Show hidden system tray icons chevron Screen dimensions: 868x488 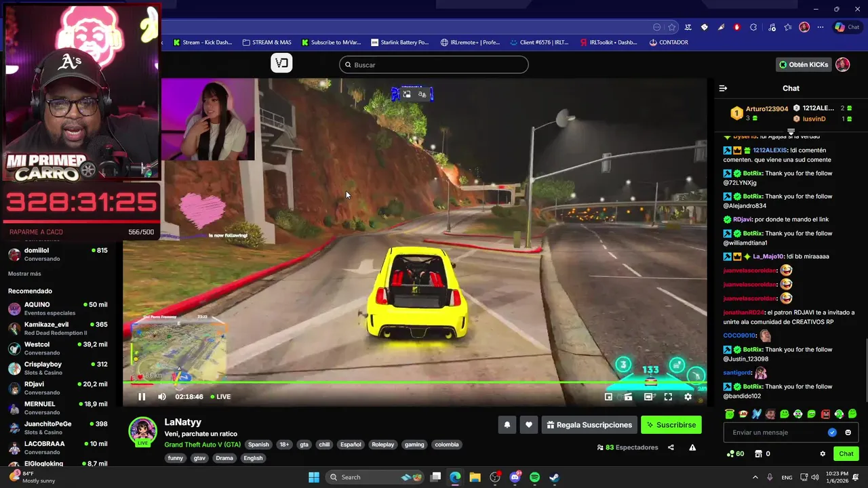coord(755,477)
